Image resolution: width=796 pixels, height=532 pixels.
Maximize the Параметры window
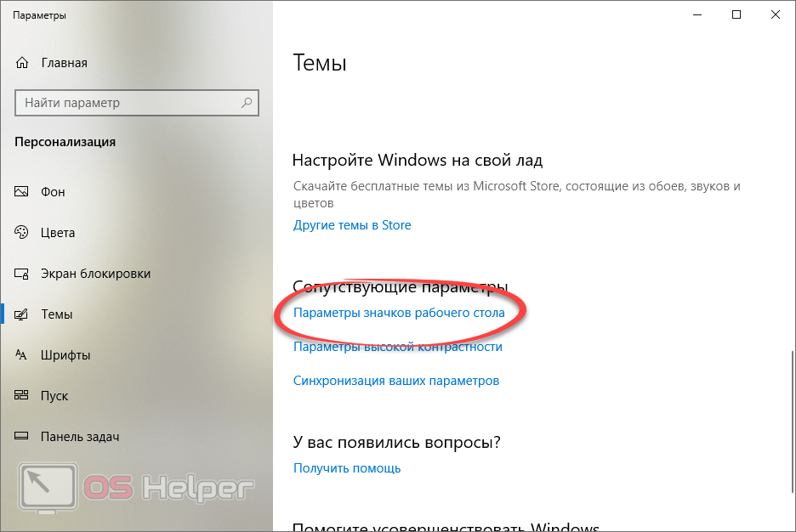(x=736, y=14)
